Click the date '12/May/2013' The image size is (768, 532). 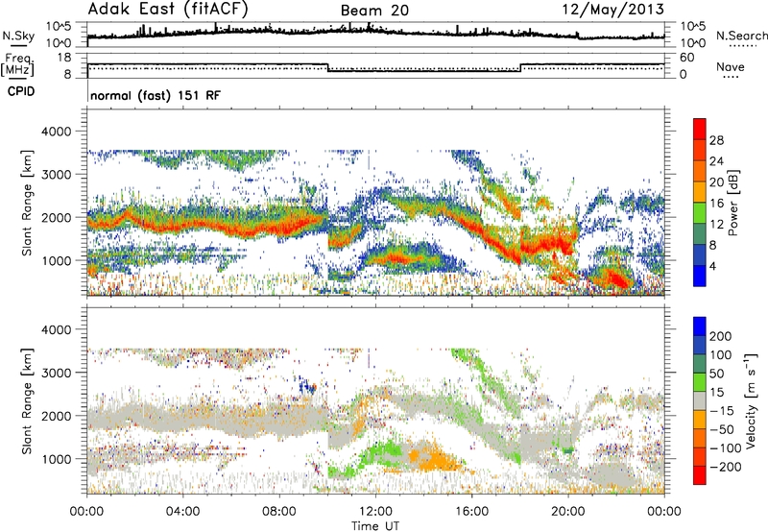[613, 10]
